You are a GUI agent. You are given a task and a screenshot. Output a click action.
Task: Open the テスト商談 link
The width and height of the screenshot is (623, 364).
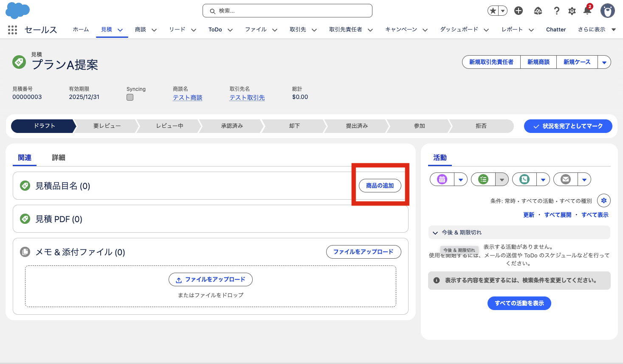coord(187,97)
